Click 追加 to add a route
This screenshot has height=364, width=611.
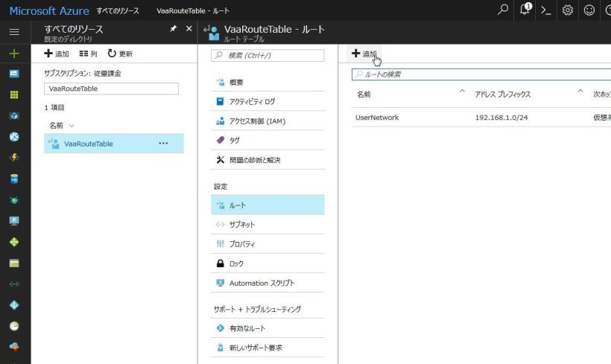[x=364, y=54]
